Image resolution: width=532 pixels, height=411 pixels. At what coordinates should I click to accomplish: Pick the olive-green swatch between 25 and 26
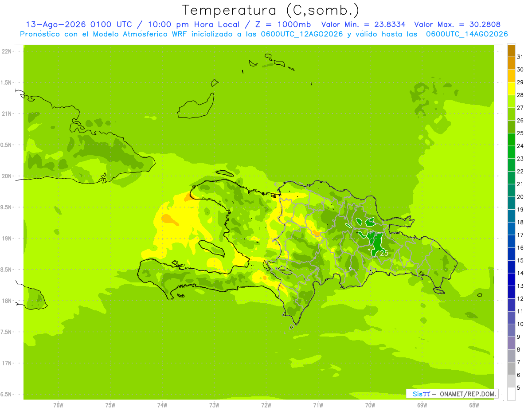511,127
